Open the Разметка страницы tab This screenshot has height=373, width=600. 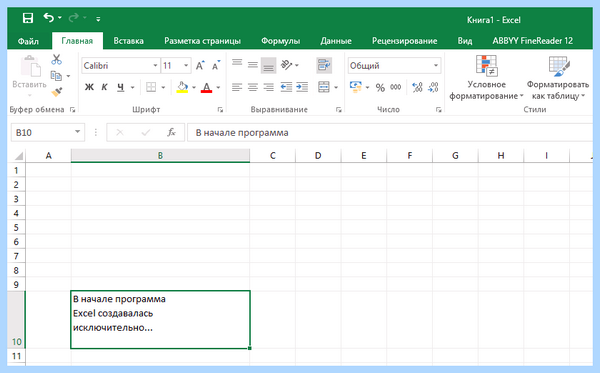click(202, 41)
